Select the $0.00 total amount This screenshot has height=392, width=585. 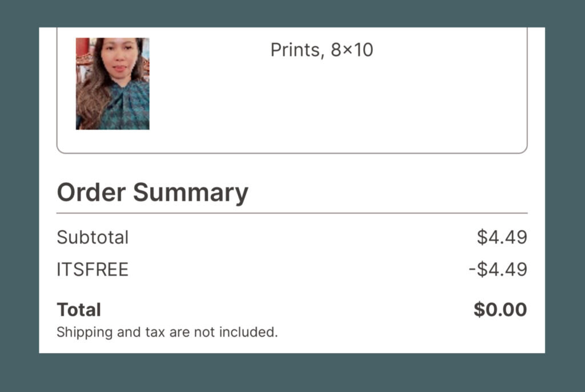point(500,310)
